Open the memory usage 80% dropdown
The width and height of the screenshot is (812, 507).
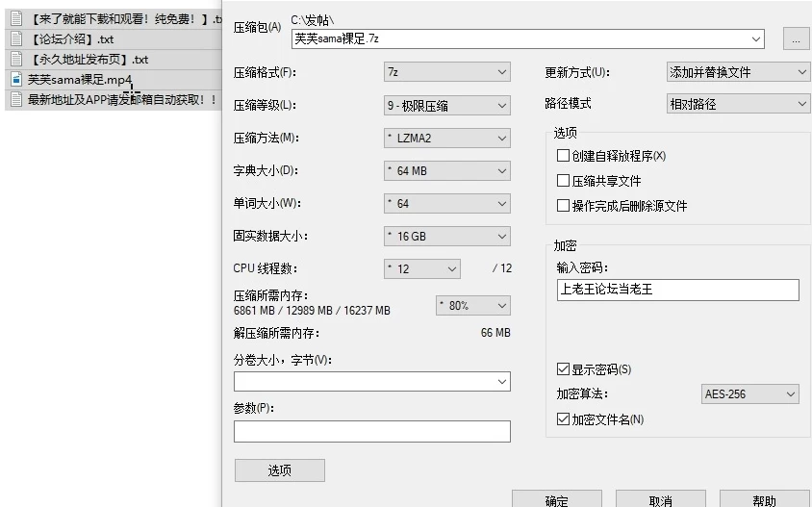tap(472, 306)
